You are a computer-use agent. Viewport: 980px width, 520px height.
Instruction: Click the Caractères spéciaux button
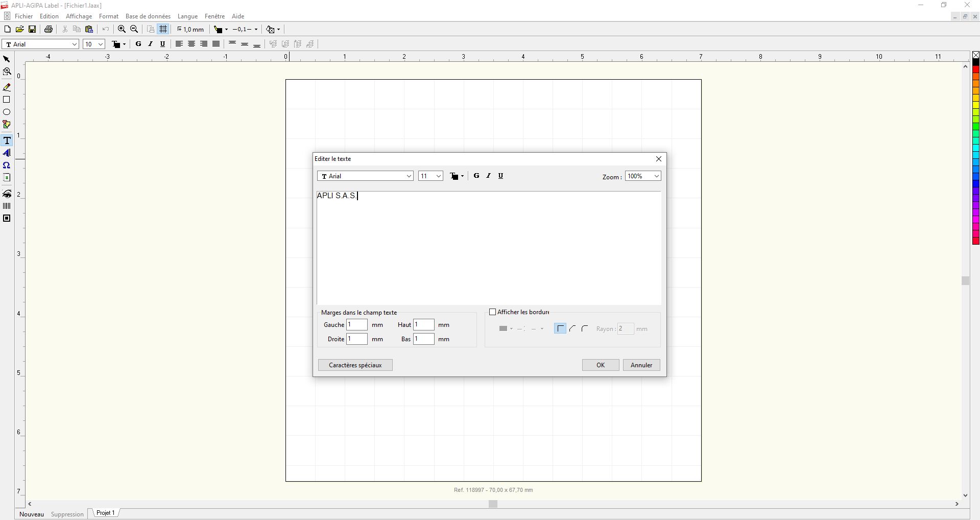click(x=355, y=365)
